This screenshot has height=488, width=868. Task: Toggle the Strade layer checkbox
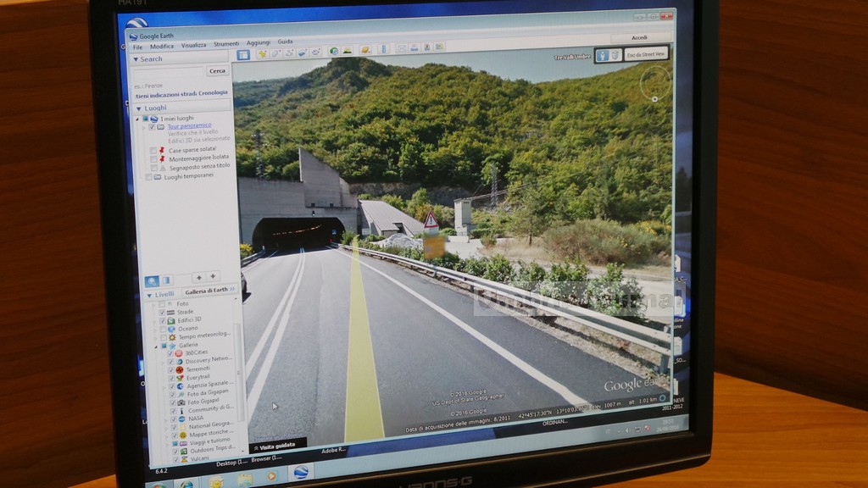pyautogui.click(x=161, y=312)
